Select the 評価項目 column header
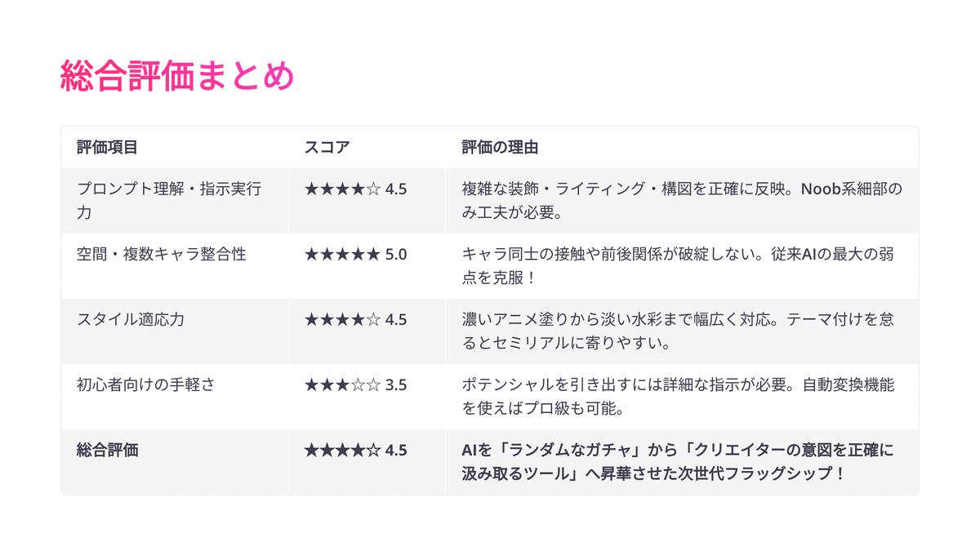The image size is (980, 551). [107, 148]
